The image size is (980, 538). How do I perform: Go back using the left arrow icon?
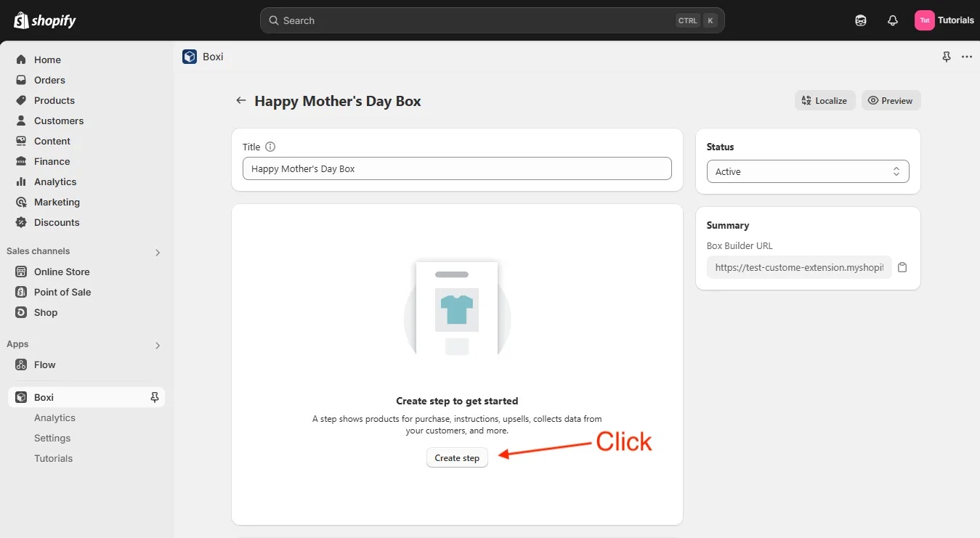(x=241, y=101)
